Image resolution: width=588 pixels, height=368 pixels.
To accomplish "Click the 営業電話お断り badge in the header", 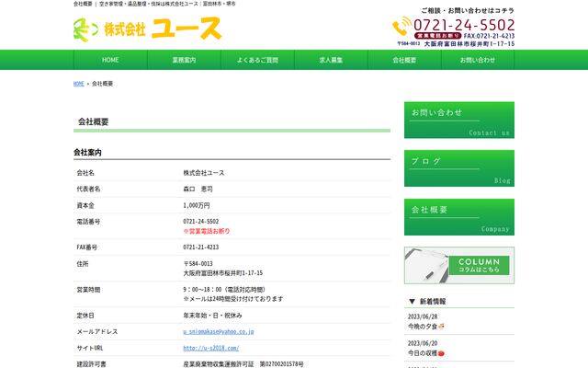I will pyautogui.click(x=437, y=36).
